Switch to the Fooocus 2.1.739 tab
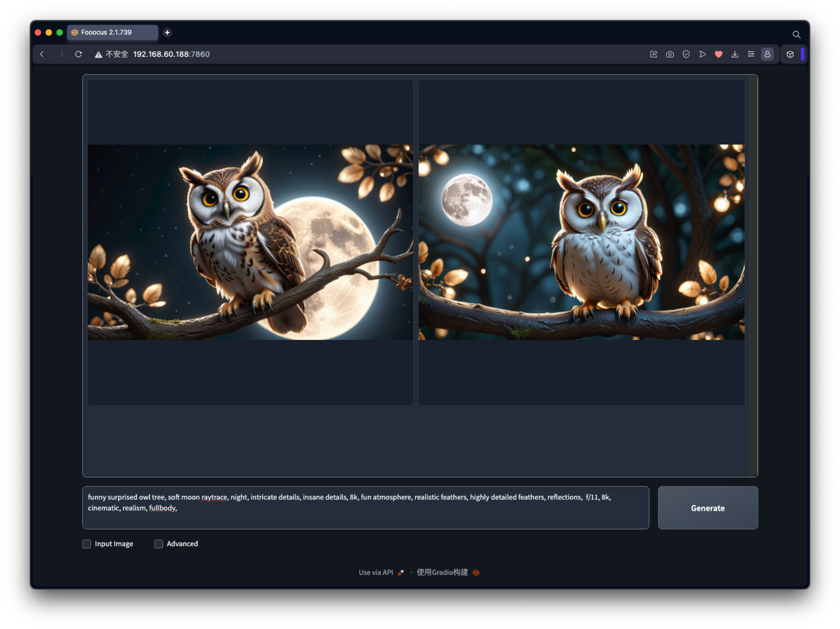 [113, 33]
